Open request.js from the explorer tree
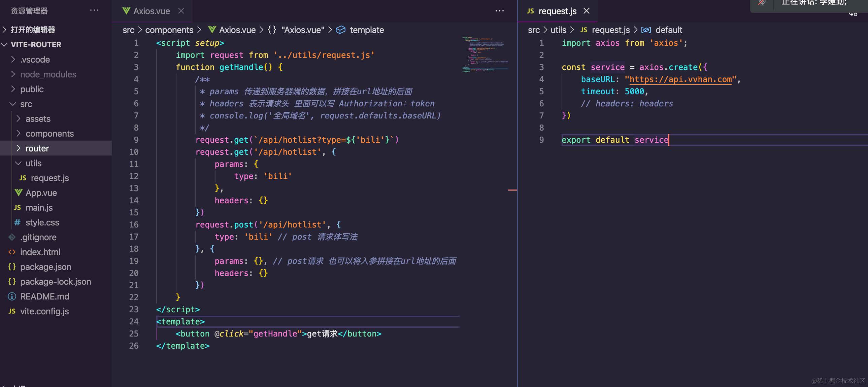The height and width of the screenshot is (387, 868). [50, 178]
